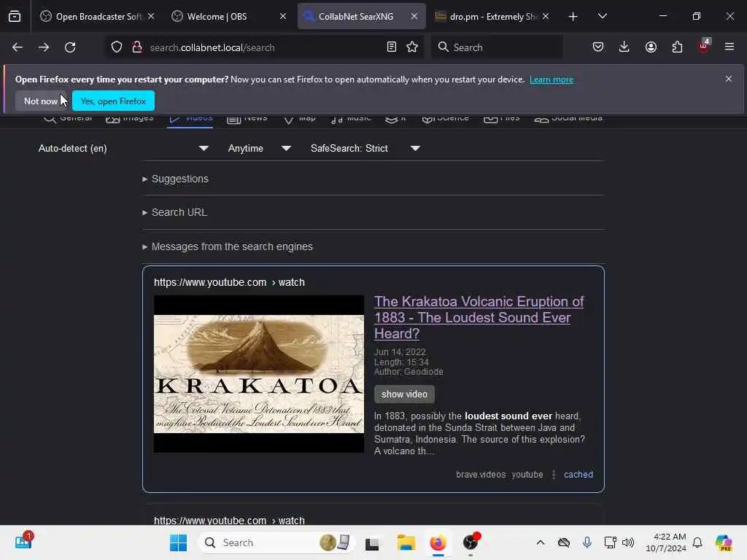Click the Firefox View icon
This screenshot has width=747, height=560.
click(x=15, y=16)
